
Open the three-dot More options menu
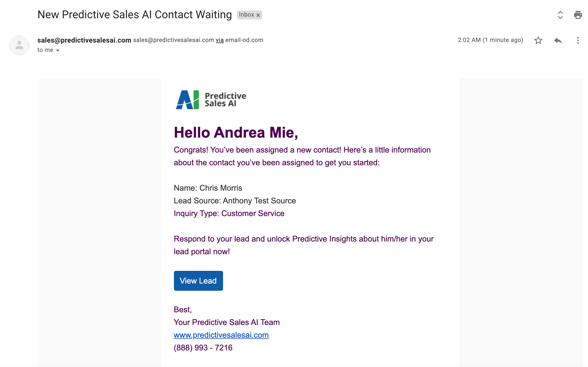(578, 40)
